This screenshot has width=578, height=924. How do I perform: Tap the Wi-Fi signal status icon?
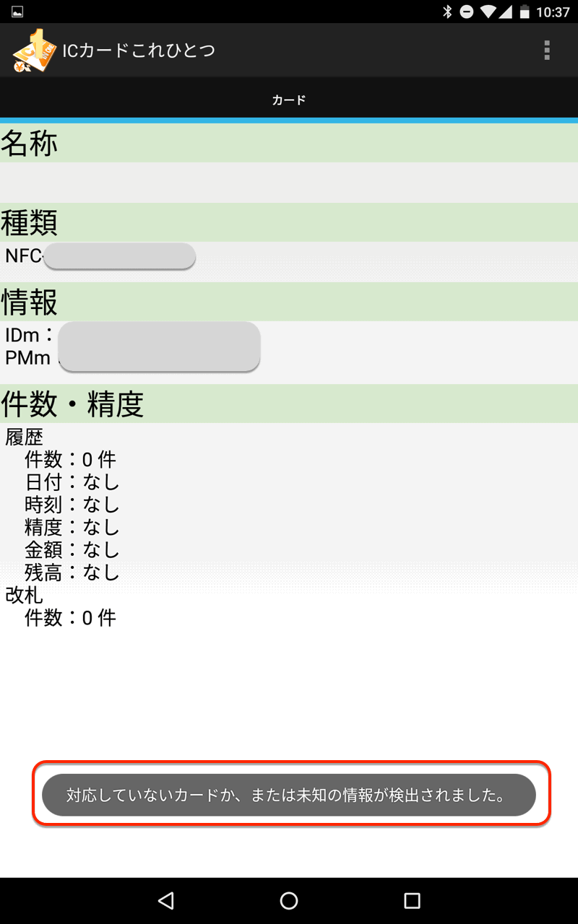point(488,12)
